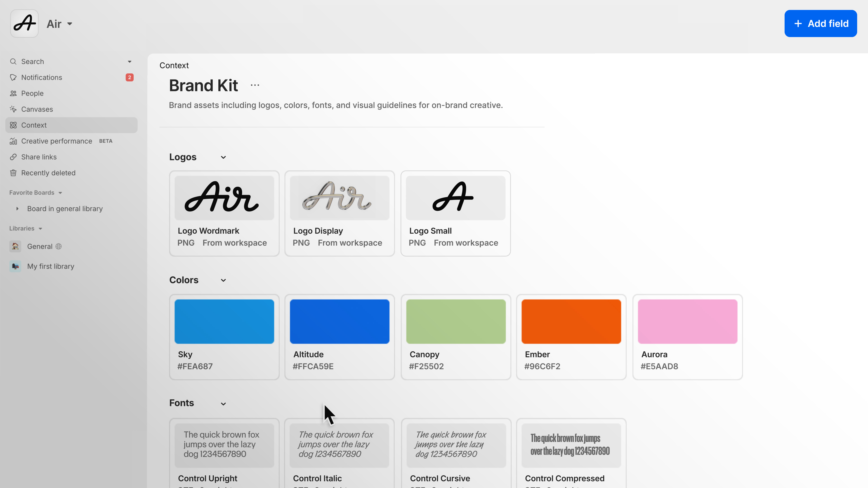Open the Canvases section

tap(37, 109)
